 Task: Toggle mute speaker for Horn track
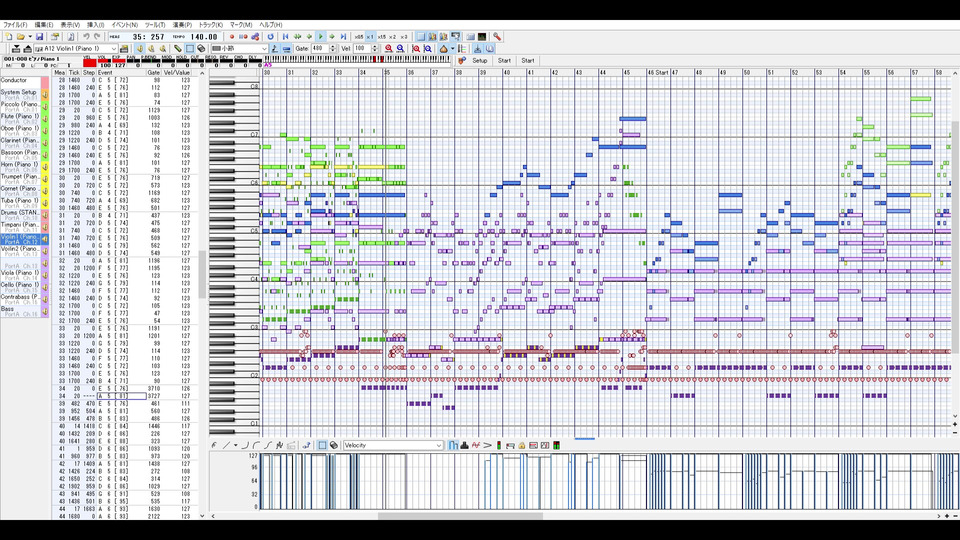[45, 167]
